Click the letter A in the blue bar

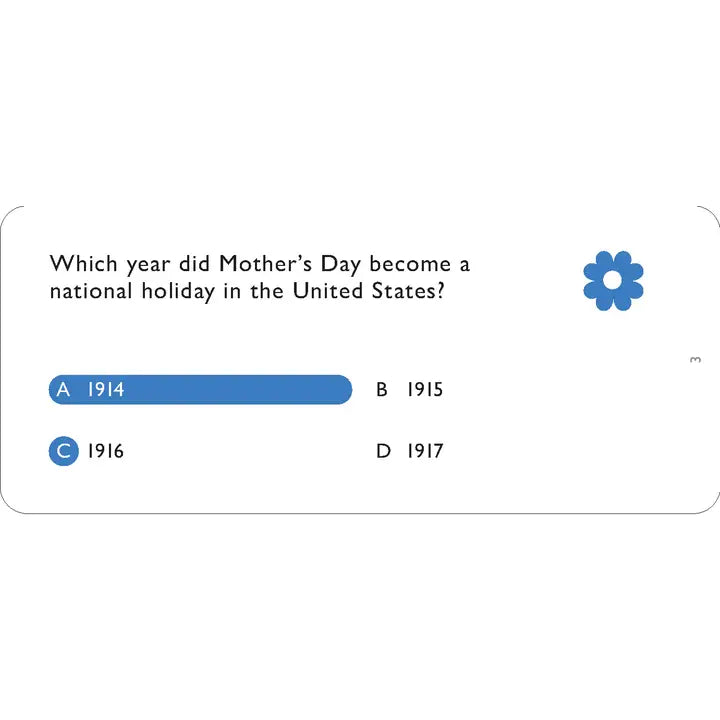pyautogui.click(x=63, y=389)
